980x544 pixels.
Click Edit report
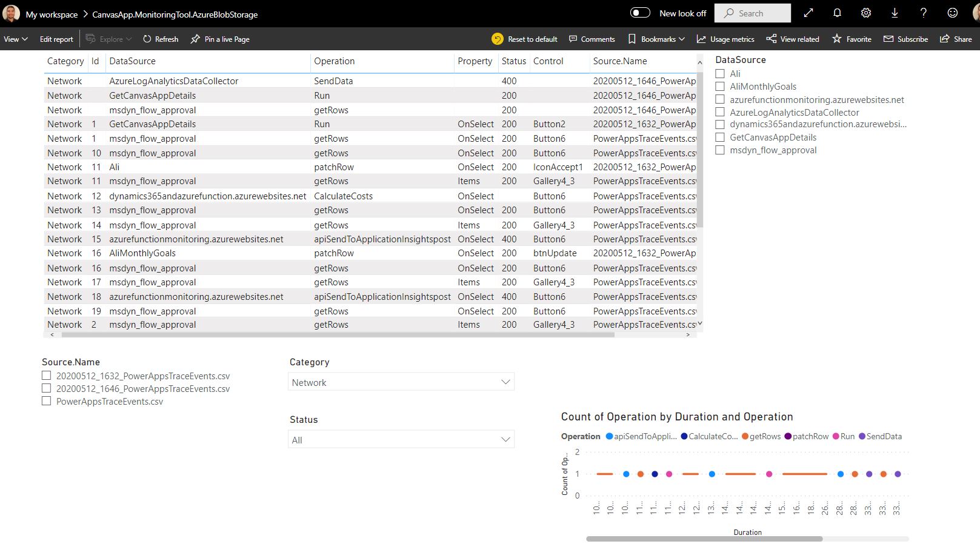coord(56,39)
